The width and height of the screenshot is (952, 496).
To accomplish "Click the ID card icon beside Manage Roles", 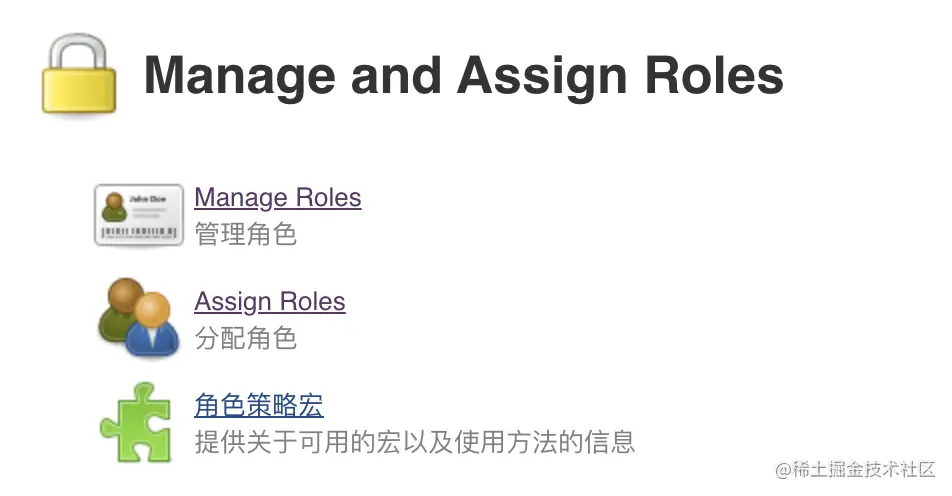I will tap(139, 214).
